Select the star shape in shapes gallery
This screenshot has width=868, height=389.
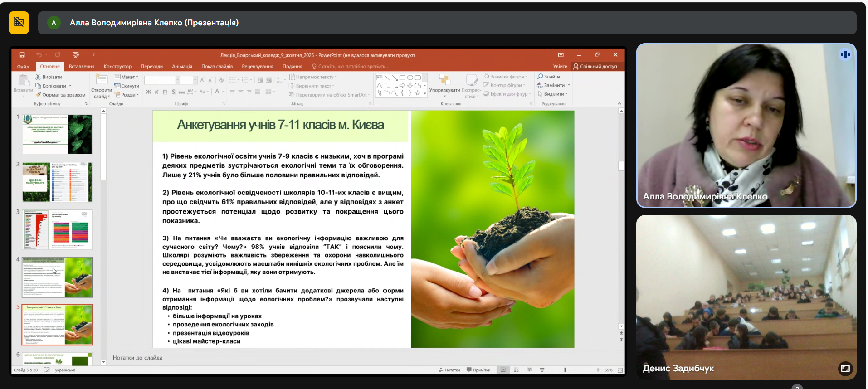tap(417, 93)
